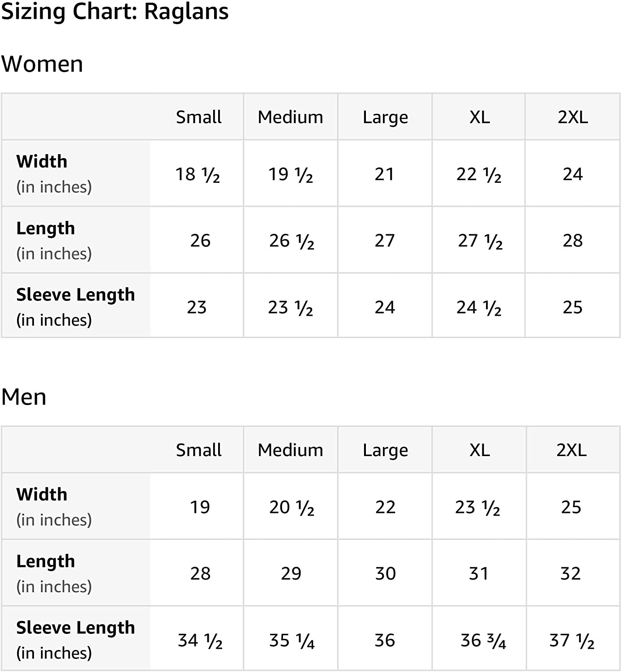Screen dimensions: 623x672
Task: Select XL column header in Men table
Action: pos(479,450)
